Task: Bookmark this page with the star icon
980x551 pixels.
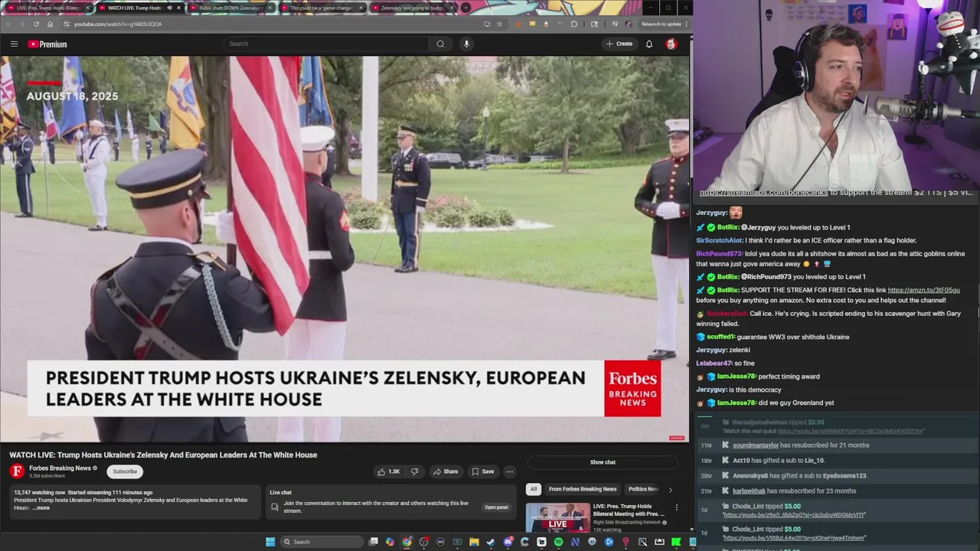Action: (499, 24)
